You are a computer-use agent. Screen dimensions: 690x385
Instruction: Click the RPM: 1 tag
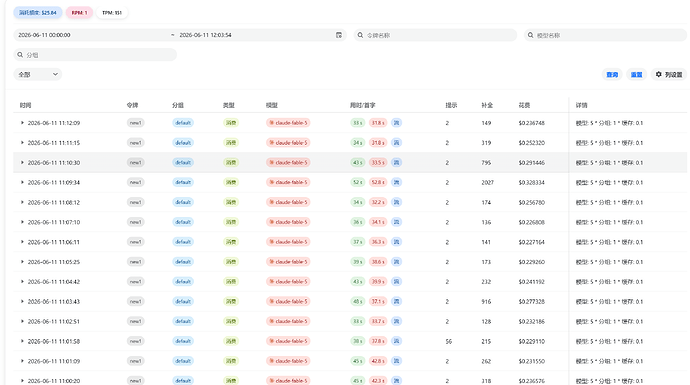[80, 13]
